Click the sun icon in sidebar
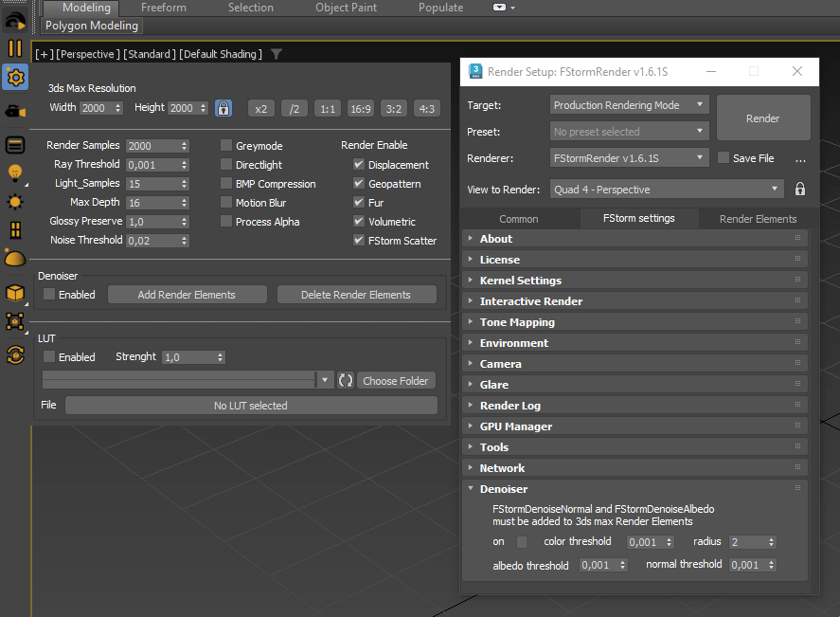840x617 pixels. [x=15, y=202]
